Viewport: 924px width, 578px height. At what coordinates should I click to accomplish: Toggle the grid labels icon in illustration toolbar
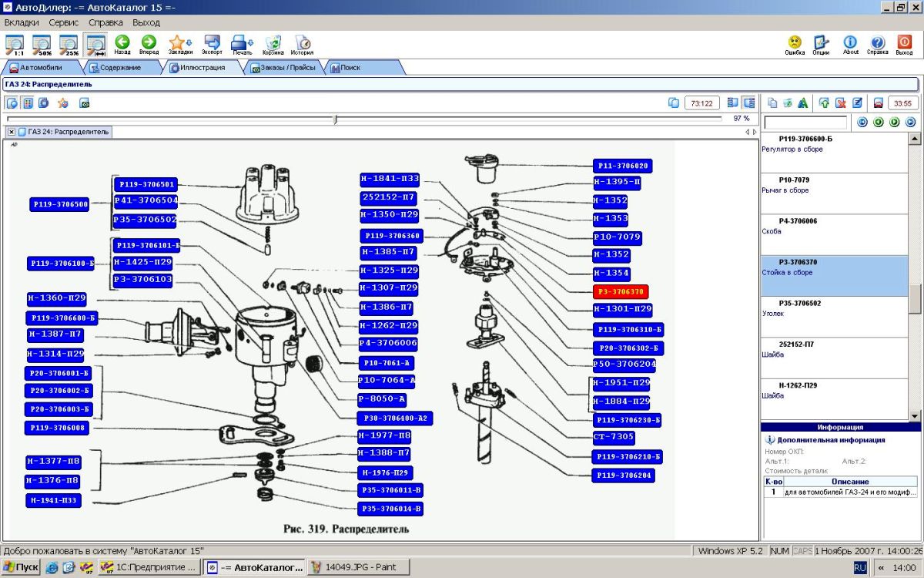point(28,102)
